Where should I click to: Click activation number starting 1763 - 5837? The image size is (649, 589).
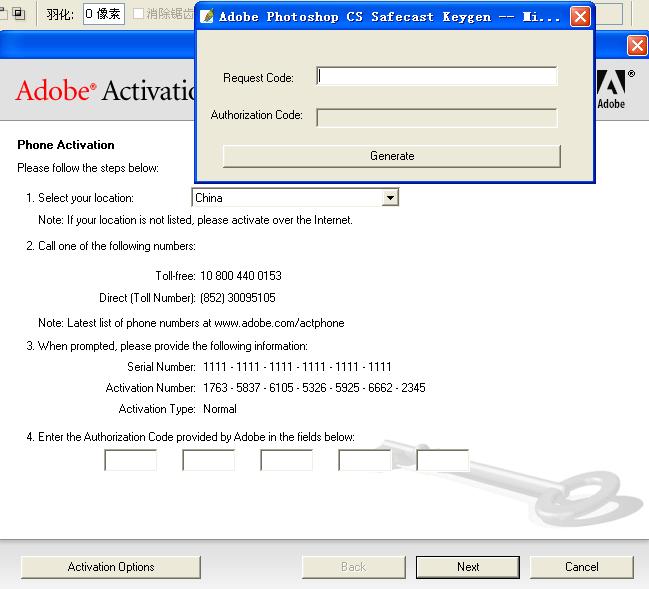pyautogui.click(x=314, y=388)
